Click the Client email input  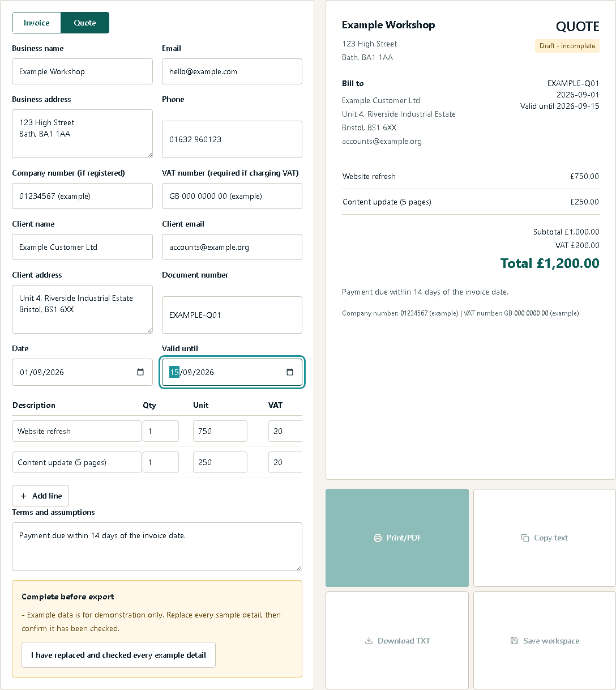[x=232, y=247]
